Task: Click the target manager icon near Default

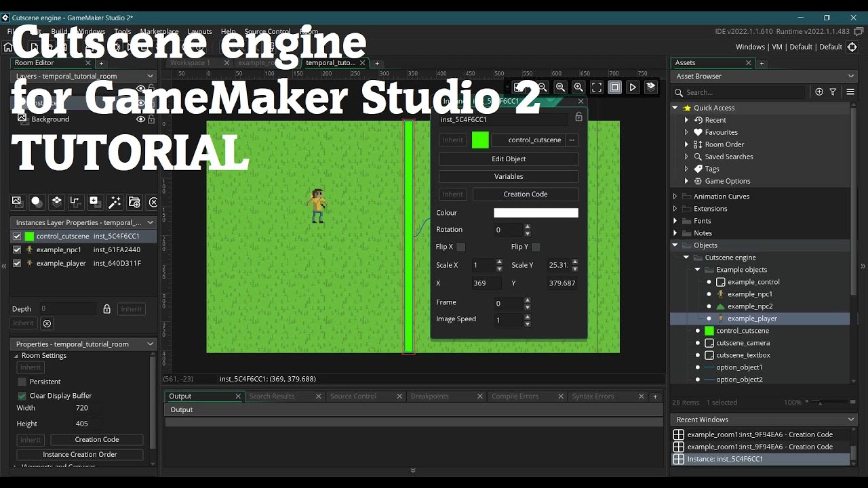Action: coord(853,47)
